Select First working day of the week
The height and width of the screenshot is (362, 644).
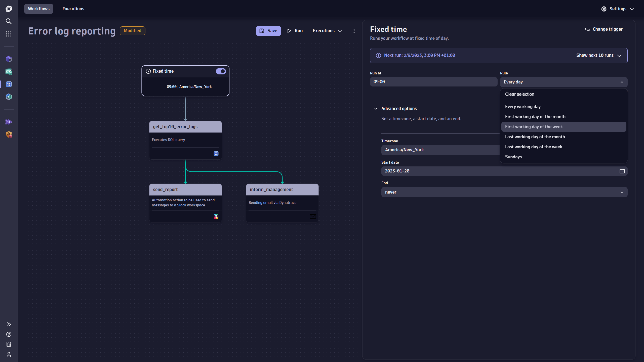pyautogui.click(x=534, y=127)
